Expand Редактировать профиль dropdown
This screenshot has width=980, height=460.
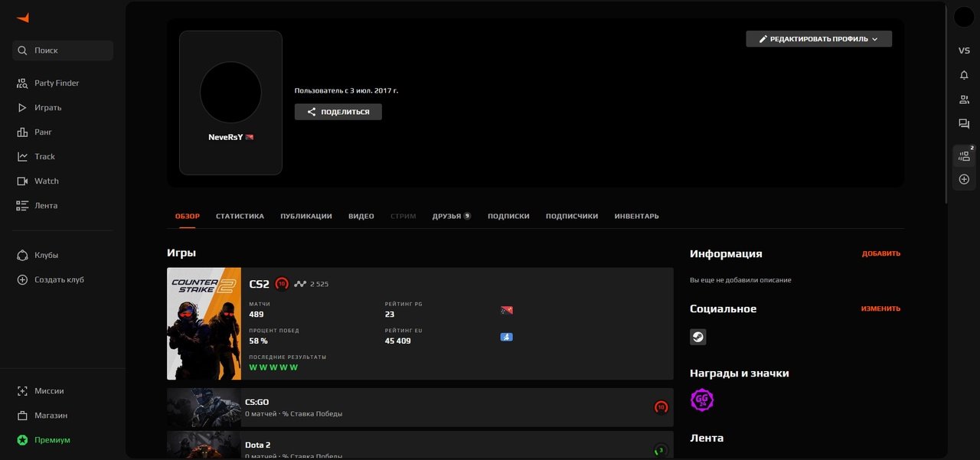(818, 39)
